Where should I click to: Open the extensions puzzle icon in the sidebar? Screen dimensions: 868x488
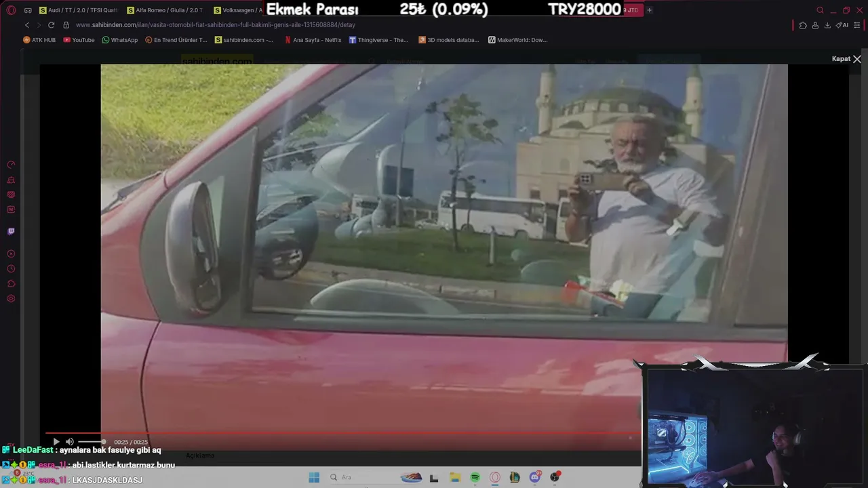pyautogui.click(x=11, y=284)
